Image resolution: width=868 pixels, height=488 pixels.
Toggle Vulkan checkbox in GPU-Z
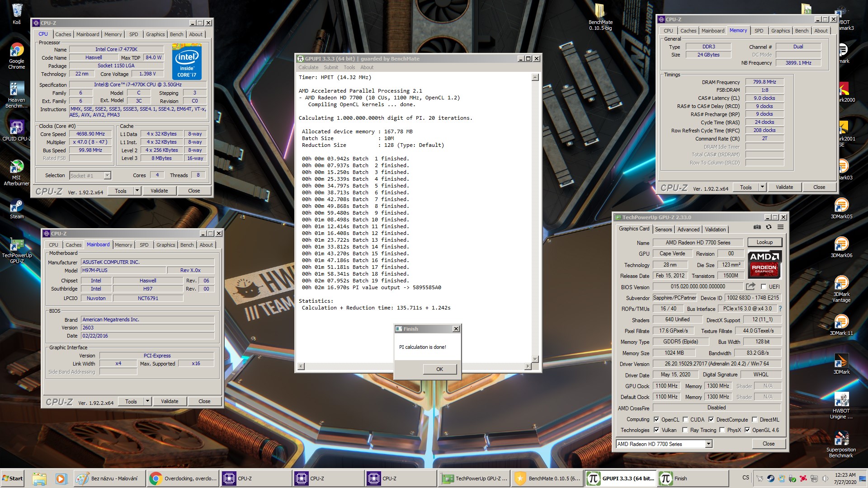(x=656, y=430)
